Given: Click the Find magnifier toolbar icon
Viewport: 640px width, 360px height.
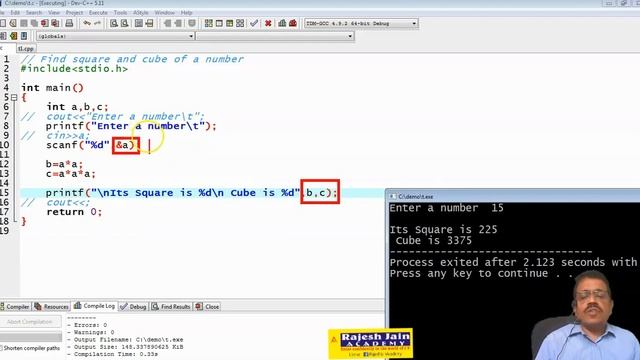Looking at the screenshot, I should [114, 23].
